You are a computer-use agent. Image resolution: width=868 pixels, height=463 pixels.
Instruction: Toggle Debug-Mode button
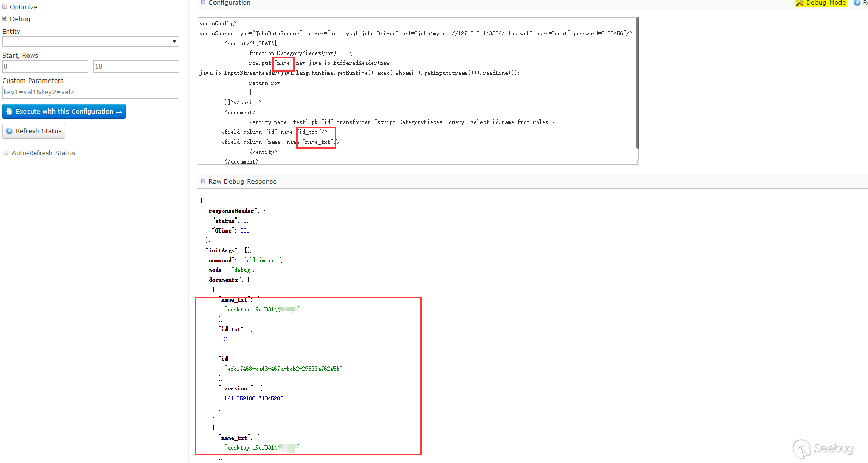click(821, 3)
